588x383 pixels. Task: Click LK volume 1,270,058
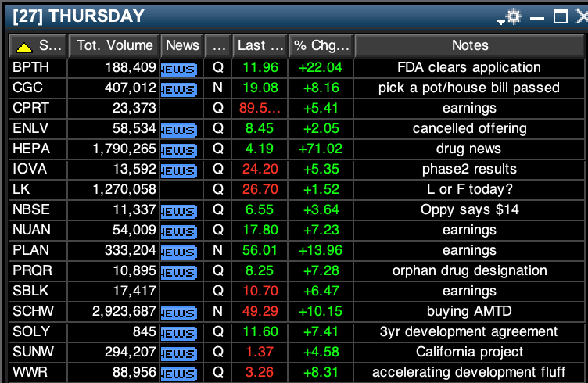point(124,189)
